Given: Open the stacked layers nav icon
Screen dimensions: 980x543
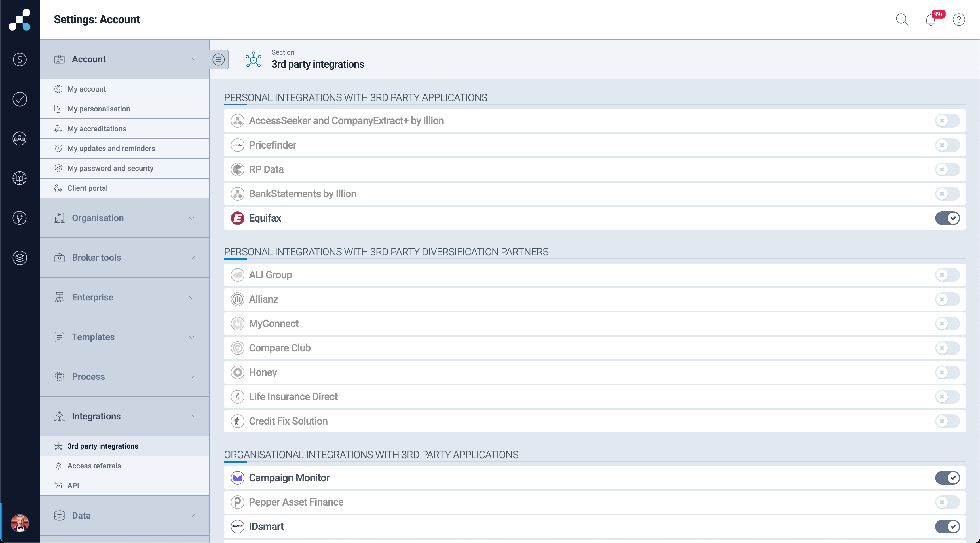Looking at the screenshot, I should click(x=20, y=258).
